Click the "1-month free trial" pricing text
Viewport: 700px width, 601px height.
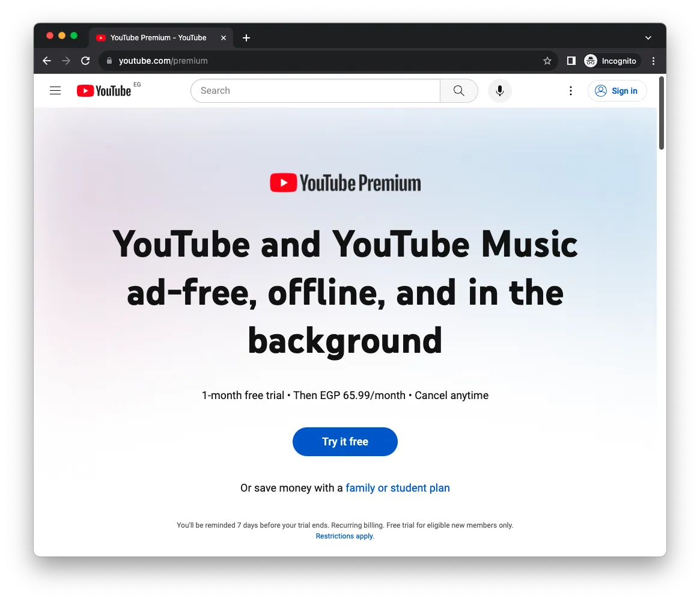point(243,395)
